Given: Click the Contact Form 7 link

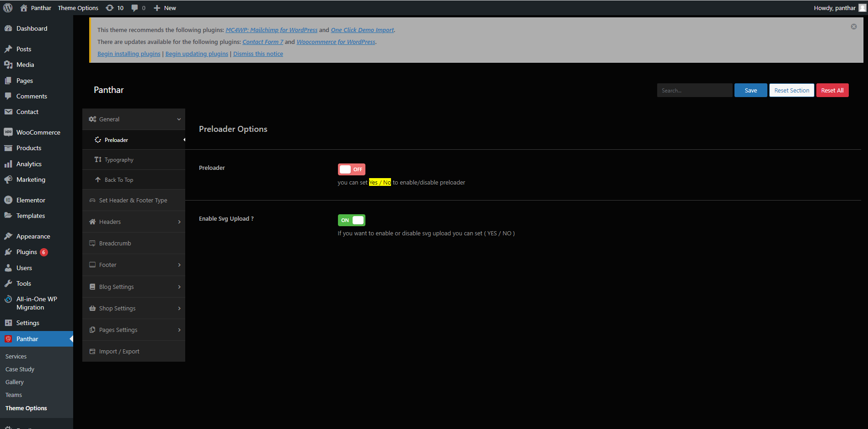Looking at the screenshot, I should [263, 42].
